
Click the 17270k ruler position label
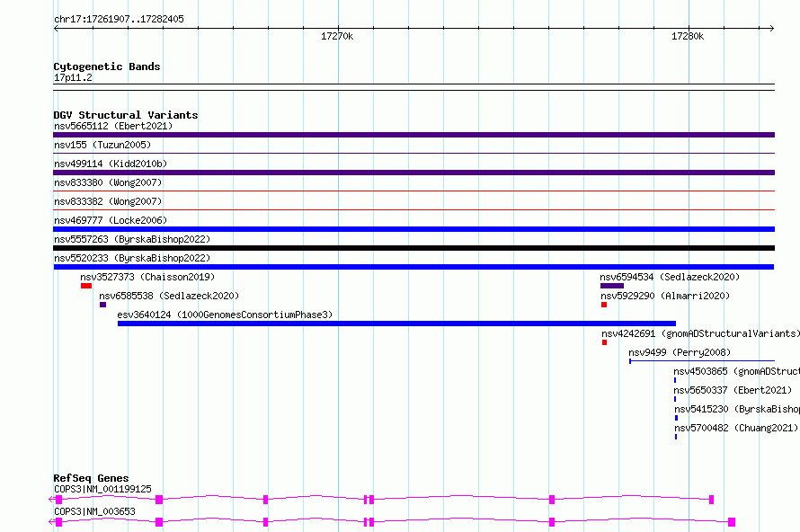tap(337, 36)
